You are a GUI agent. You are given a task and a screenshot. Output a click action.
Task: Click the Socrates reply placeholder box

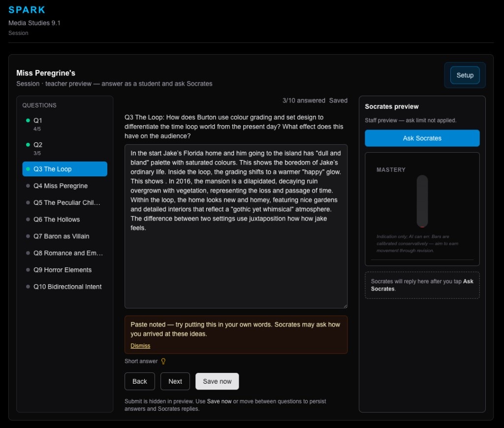pyautogui.click(x=422, y=285)
